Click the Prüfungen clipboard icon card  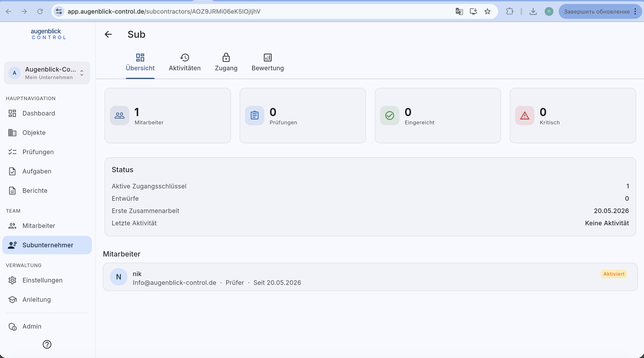[255, 116]
